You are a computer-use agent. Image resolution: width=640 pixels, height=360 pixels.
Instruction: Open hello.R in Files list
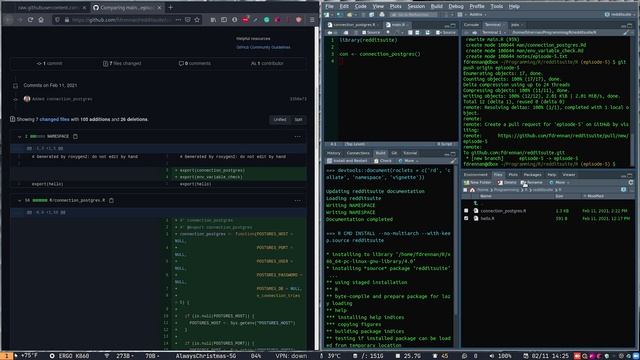[487, 218]
